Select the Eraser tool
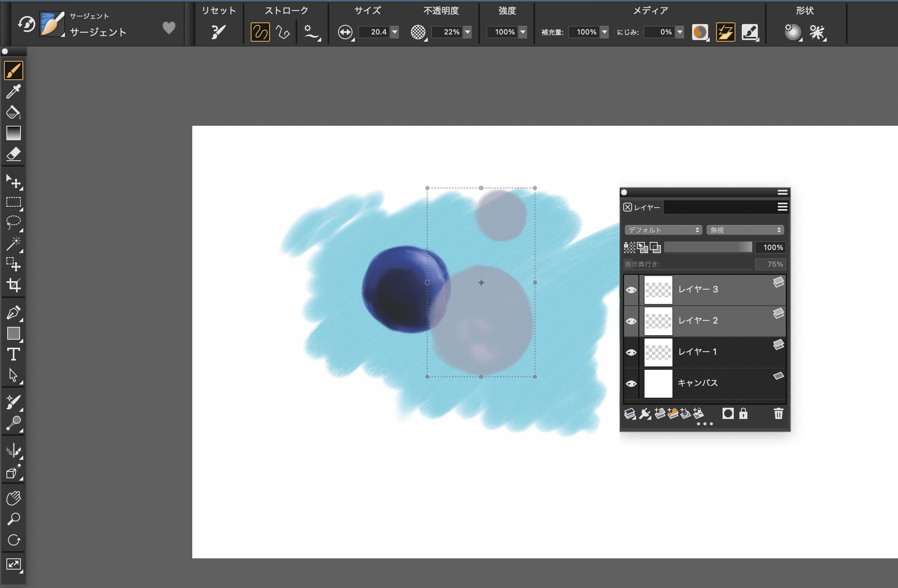898x588 pixels. (13, 154)
